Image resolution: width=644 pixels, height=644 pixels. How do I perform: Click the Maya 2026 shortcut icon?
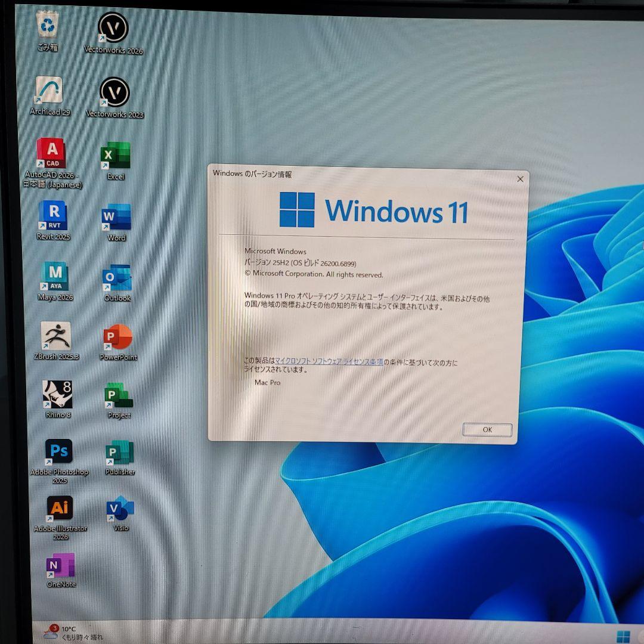(x=55, y=277)
